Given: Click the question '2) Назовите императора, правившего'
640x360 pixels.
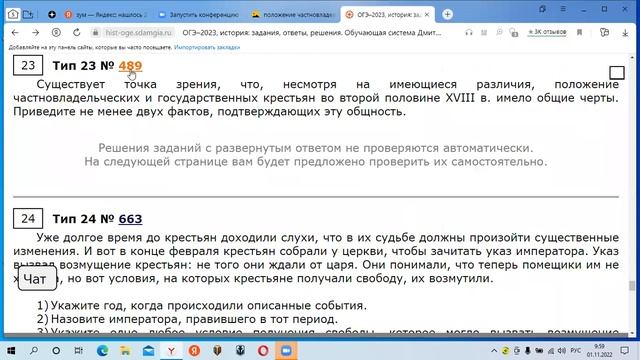Looking at the screenshot, I should [187, 319].
